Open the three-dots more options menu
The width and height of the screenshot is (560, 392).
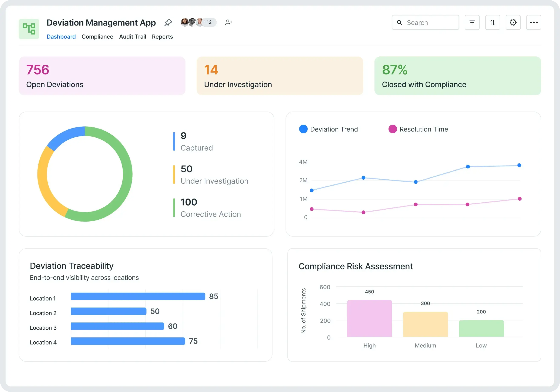point(533,22)
